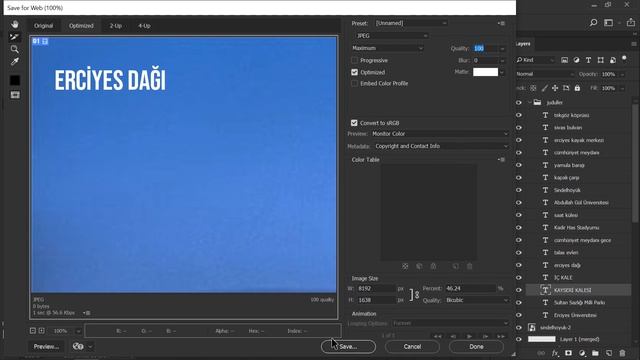Click the lock position icon in Layers
The image size is (640, 360).
point(555,88)
